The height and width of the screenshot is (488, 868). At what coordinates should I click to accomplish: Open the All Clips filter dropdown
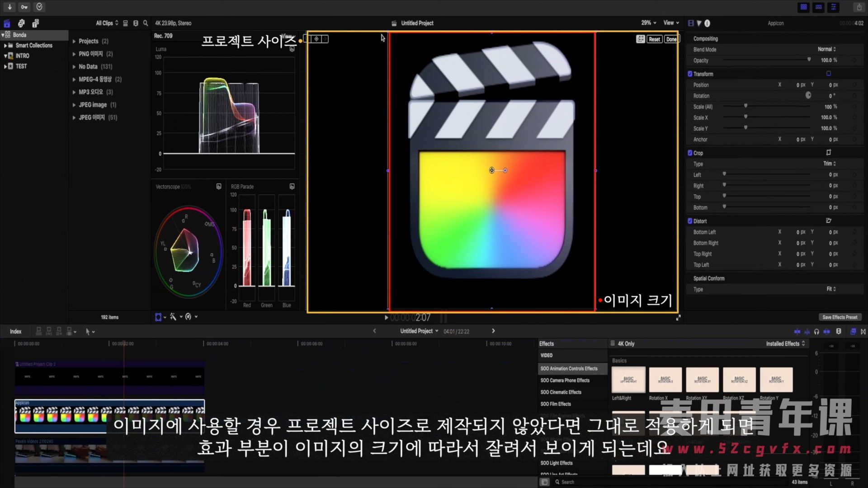tap(107, 23)
